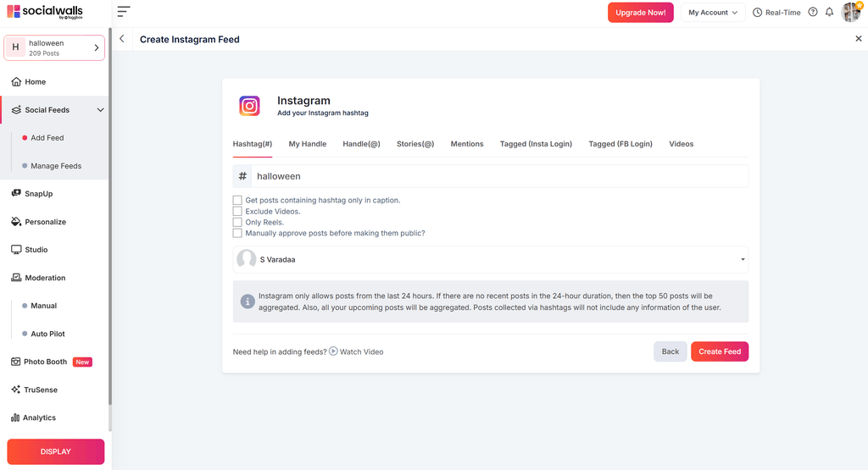This screenshot has height=470, width=868.
Task: Click the Real-Time clock icon
Action: [757, 12]
